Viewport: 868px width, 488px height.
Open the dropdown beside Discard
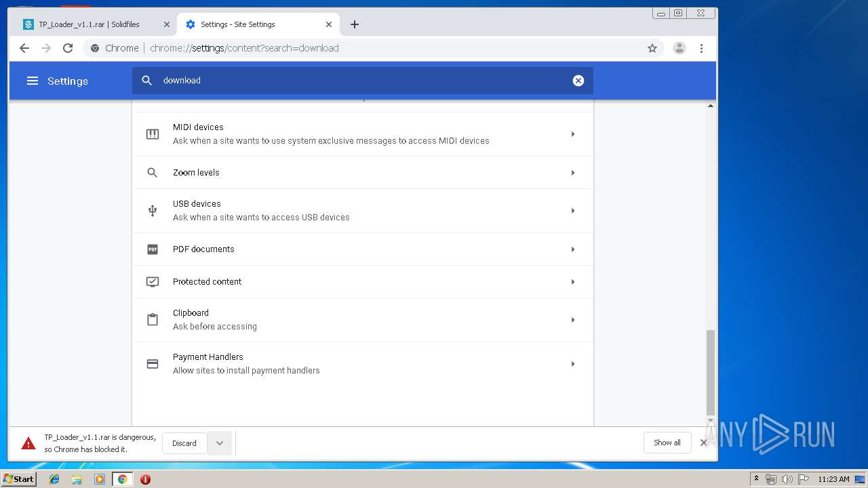220,443
